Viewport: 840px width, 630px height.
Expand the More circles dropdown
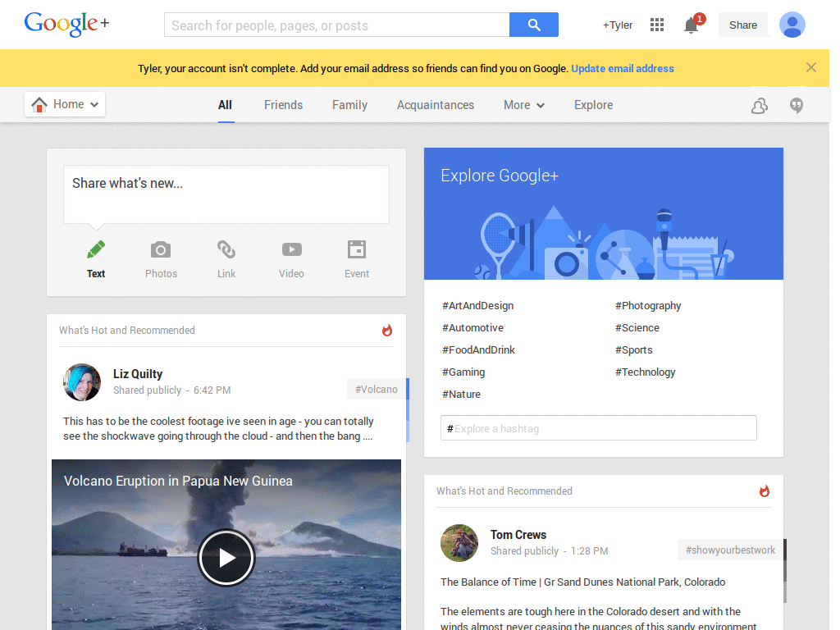[524, 105]
